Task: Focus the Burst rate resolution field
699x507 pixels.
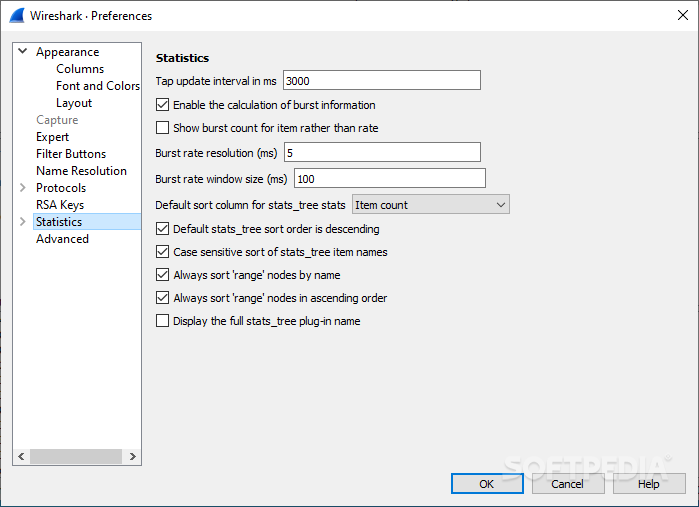Action: click(382, 153)
